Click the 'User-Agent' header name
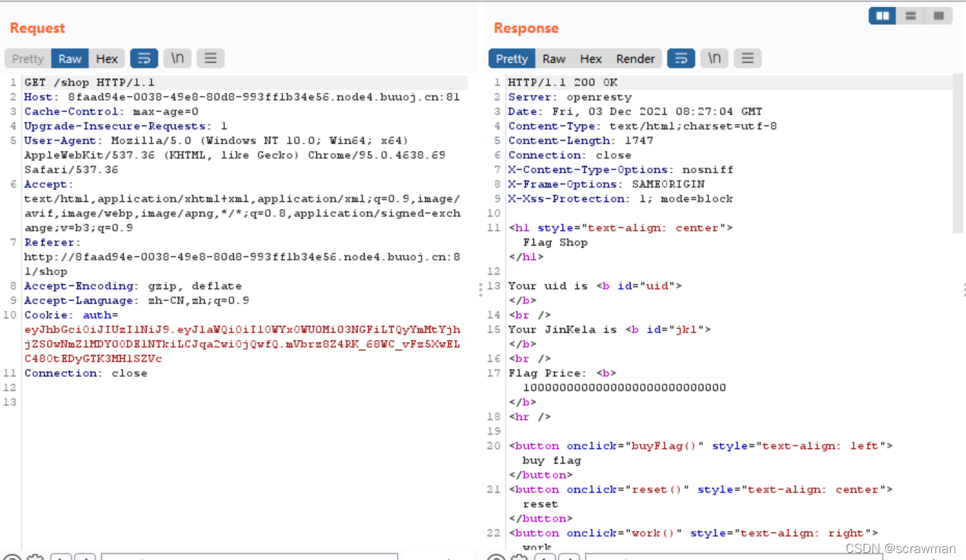Screen dimensions: 966x560 [61, 141]
